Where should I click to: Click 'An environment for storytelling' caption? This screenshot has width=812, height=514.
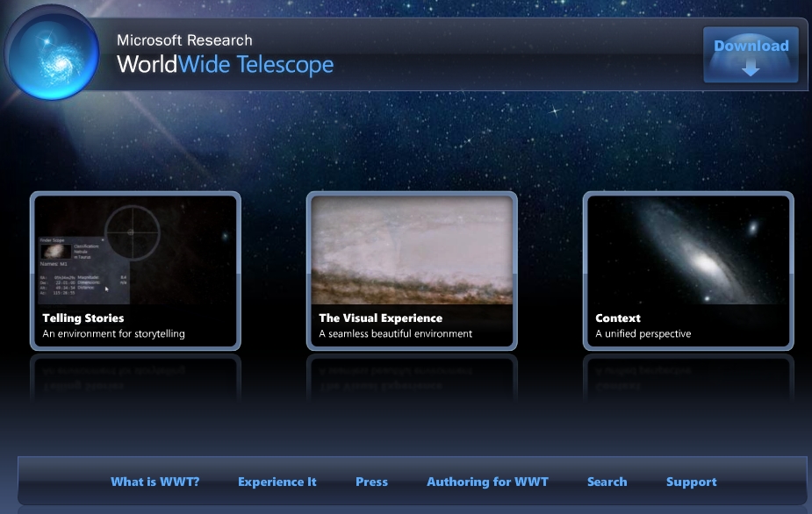click(113, 334)
